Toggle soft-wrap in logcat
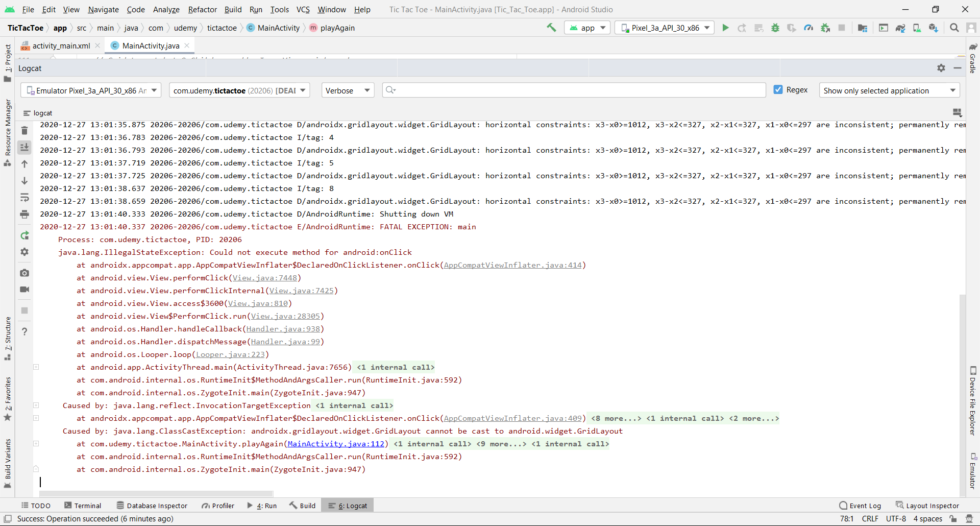 (24, 198)
